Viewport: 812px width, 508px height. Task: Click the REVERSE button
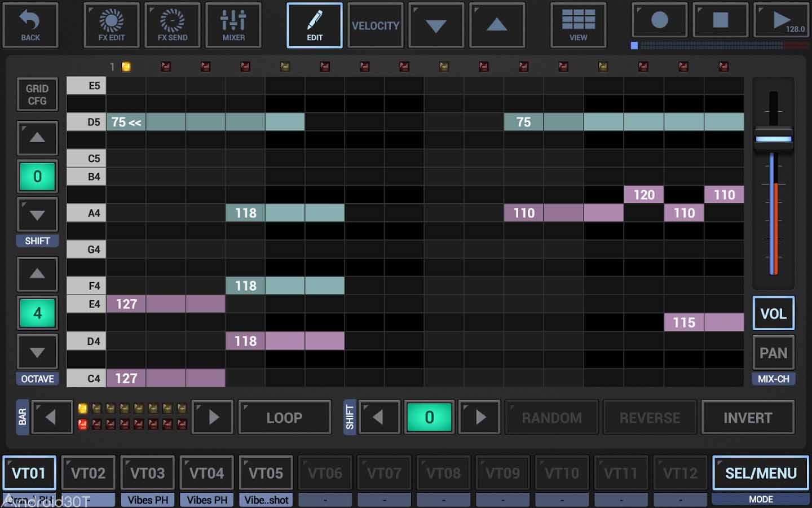[650, 417]
